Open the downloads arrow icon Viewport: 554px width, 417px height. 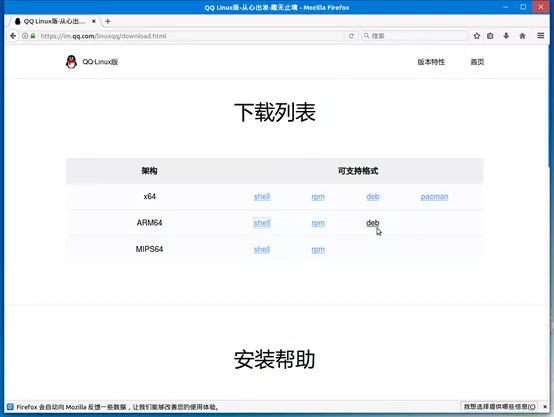pyautogui.click(x=506, y=36)
